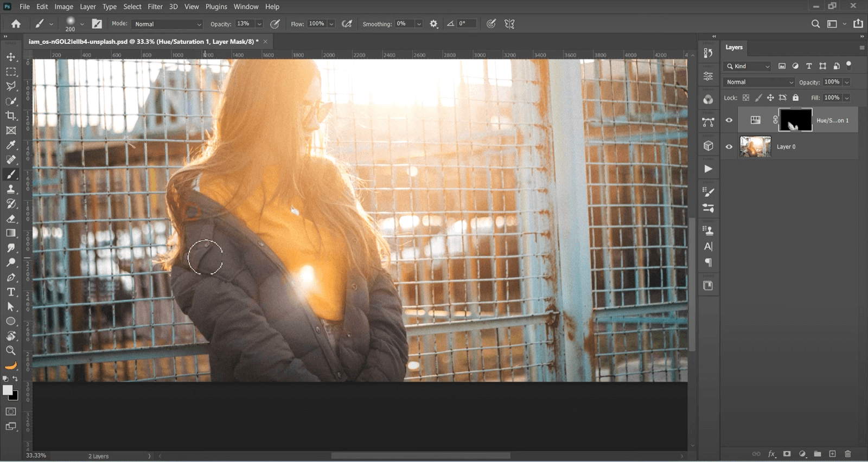Select the Path Selection tool
Screen dimensions: 868x462
[x=11, y=306]
